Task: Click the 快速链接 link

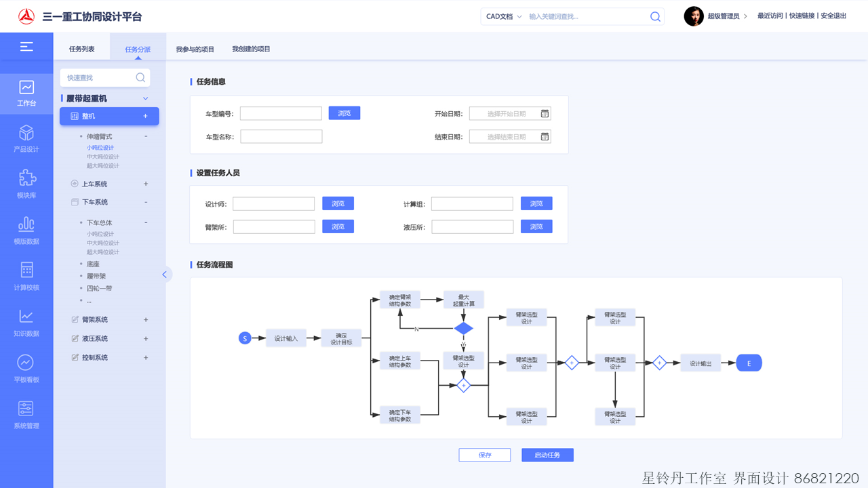Action: [802, 16]
